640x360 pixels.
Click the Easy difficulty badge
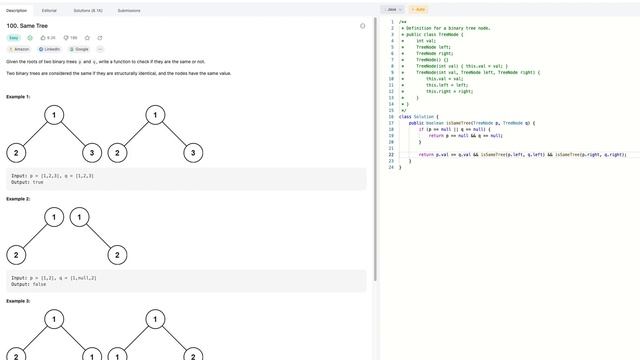(14, 38)
